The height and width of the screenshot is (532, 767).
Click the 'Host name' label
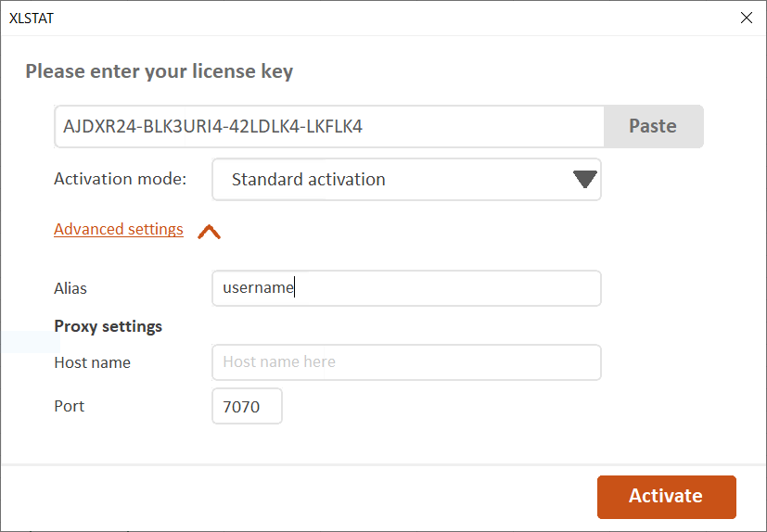[93, 362]
